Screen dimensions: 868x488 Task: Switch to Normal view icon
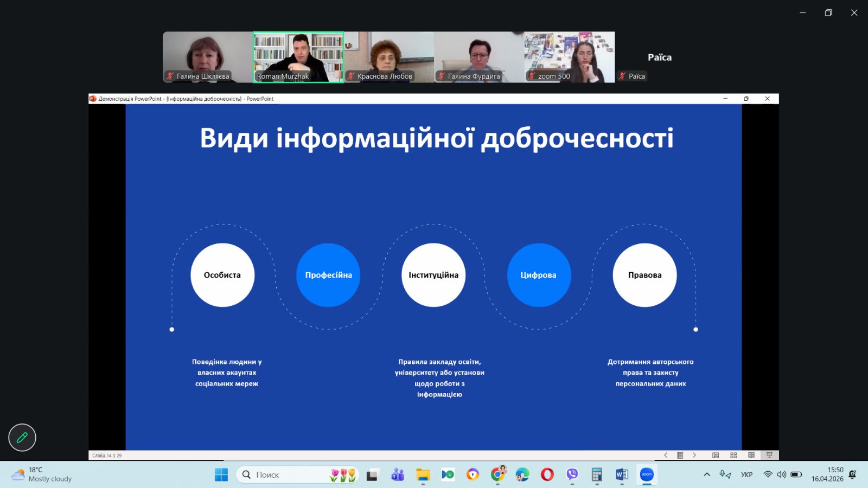pyautogui.click(x=716, y=455)
